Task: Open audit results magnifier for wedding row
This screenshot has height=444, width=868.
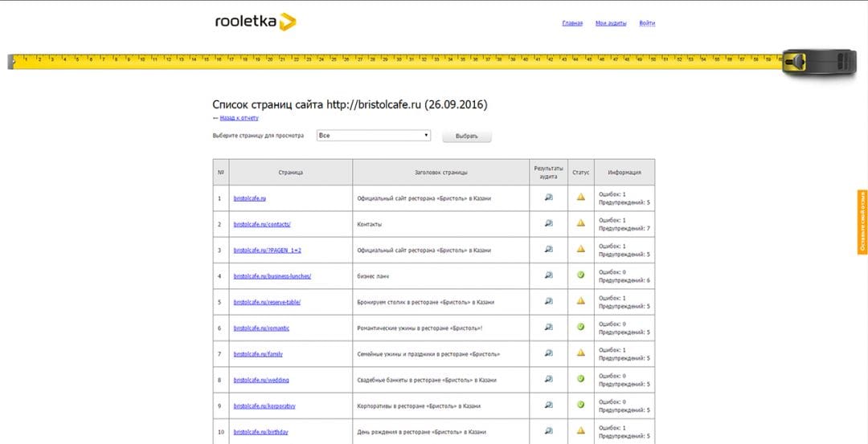Action: pos(549,379)
